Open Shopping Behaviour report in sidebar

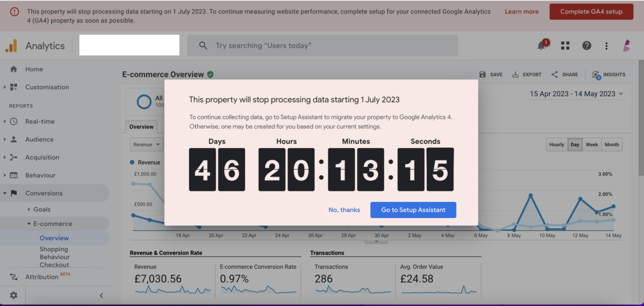(x=54, y=253)
